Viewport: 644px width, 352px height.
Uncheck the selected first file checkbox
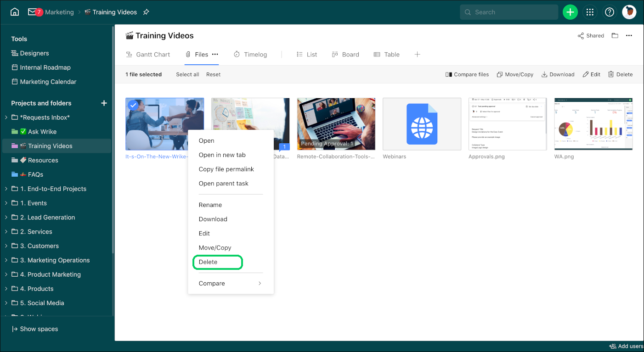133,106
